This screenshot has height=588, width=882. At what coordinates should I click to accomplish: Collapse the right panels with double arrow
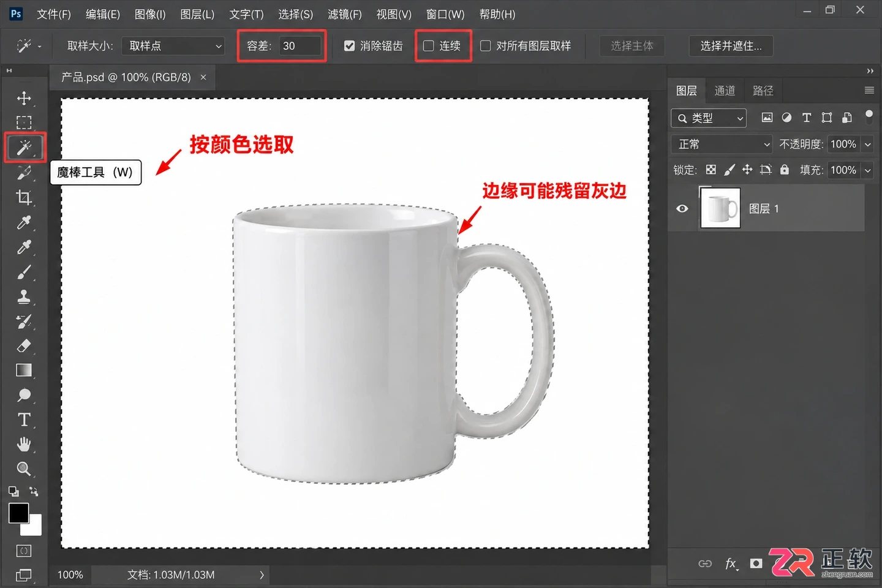tap(870, 71)
